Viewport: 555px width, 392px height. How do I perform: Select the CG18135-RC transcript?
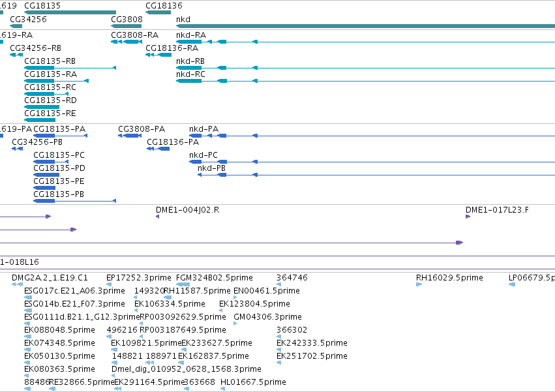click(x=46, y=94)
